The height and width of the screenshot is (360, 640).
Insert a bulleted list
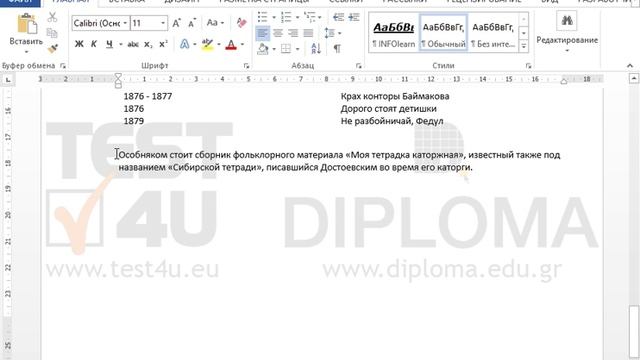pyautogui.click(x=263, y=17)
